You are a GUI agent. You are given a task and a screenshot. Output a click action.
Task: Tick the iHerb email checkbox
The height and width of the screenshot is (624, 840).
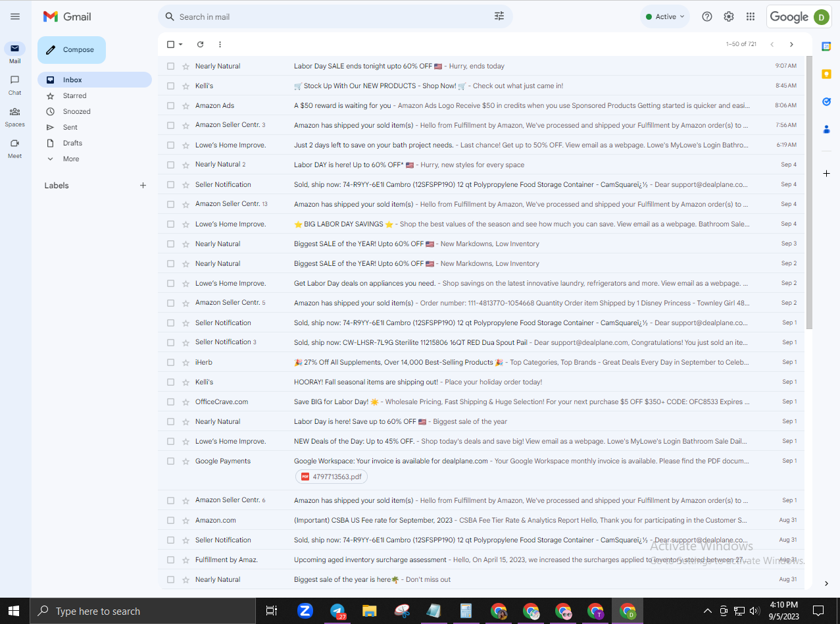click(x=171, y=362)
